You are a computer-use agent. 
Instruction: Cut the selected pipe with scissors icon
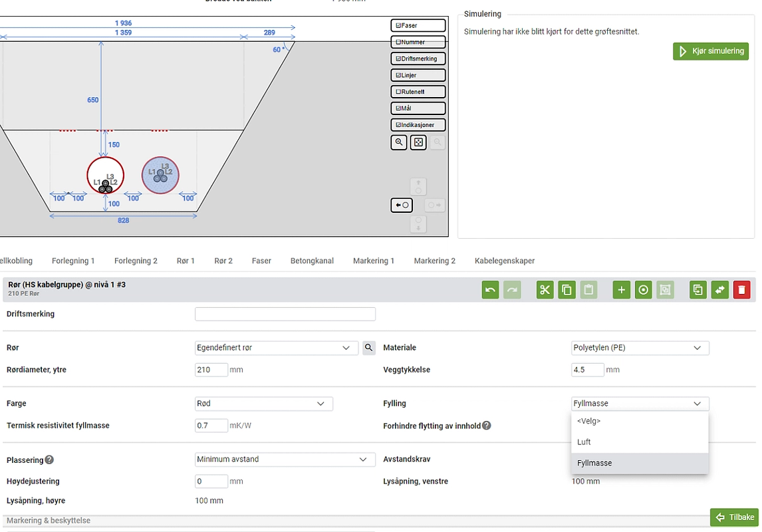[x=545, y=290]
